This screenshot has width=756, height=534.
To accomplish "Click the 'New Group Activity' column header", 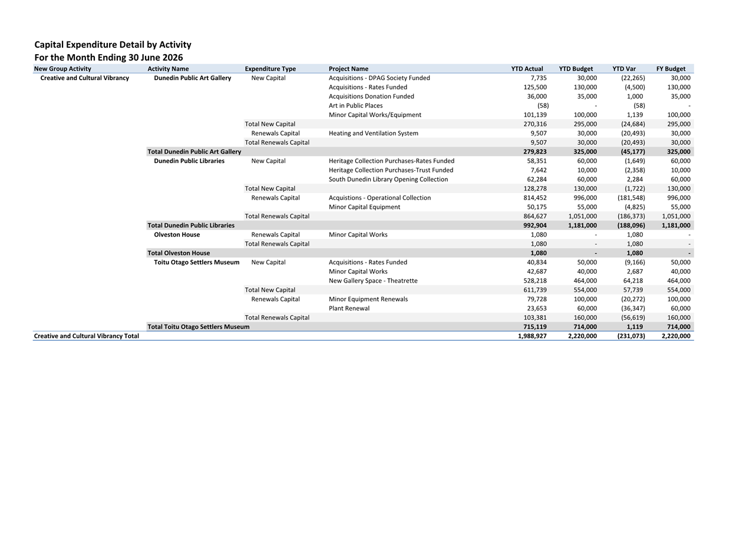I will (x=62, y=69).
